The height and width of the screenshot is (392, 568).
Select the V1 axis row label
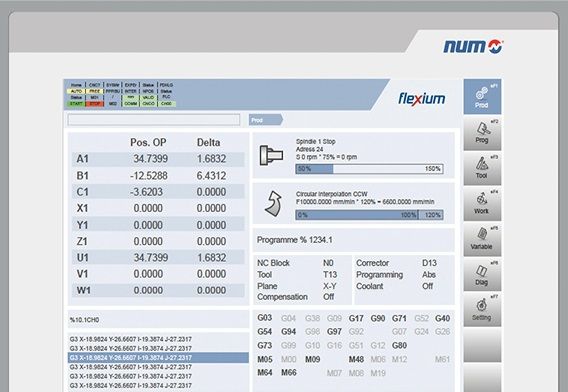82,274
